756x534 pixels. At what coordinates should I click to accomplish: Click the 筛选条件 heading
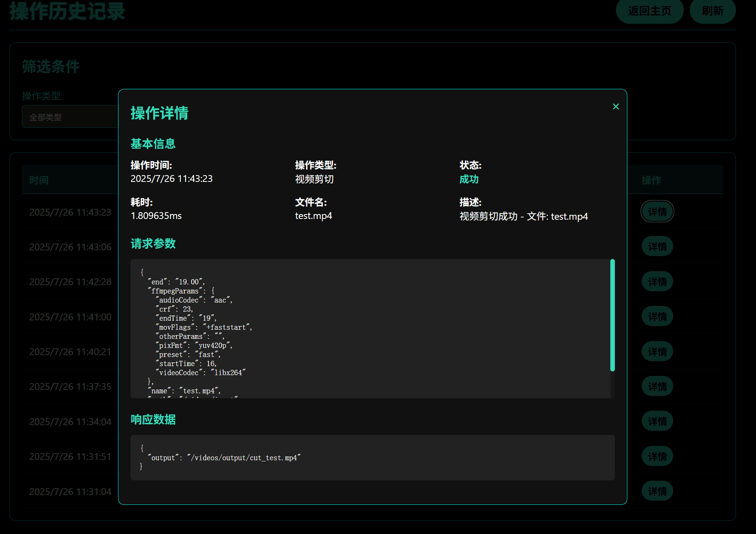51,67
